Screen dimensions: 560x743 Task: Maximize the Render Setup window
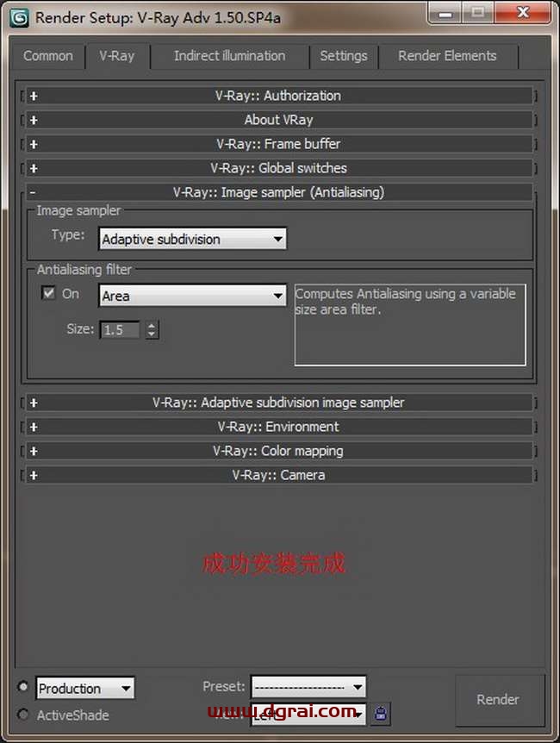point(477,13)
